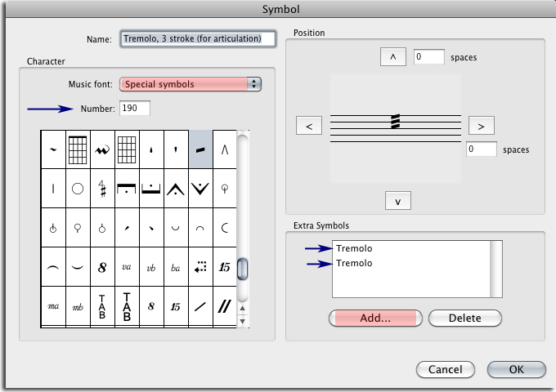Click the Delete button
This screenshot has height=392, width=556.
(x=465, y=318)
